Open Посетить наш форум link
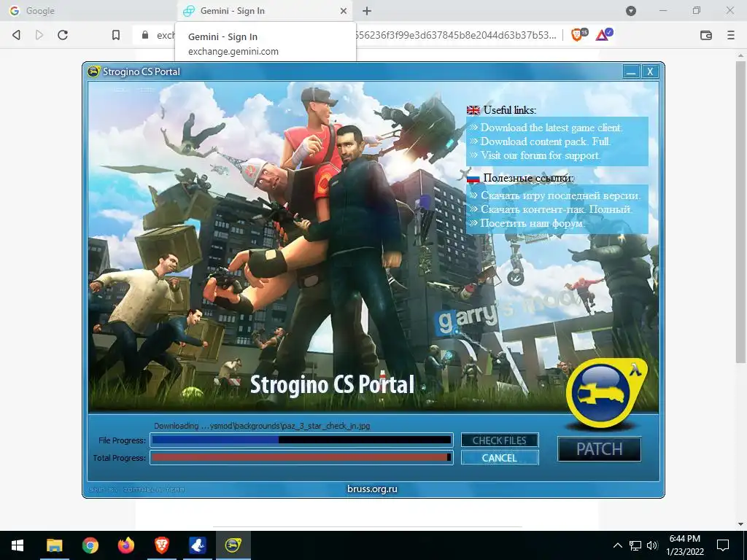Screen dimensions: 747x560 [532, 223]
